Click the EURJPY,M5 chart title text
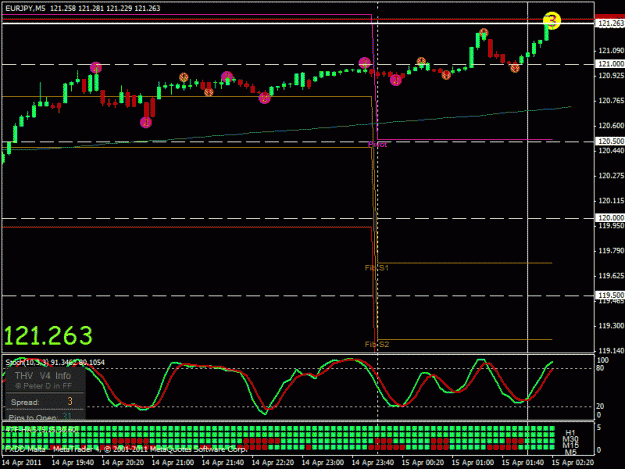Viewport: 625px width, 469px height. 26,8
